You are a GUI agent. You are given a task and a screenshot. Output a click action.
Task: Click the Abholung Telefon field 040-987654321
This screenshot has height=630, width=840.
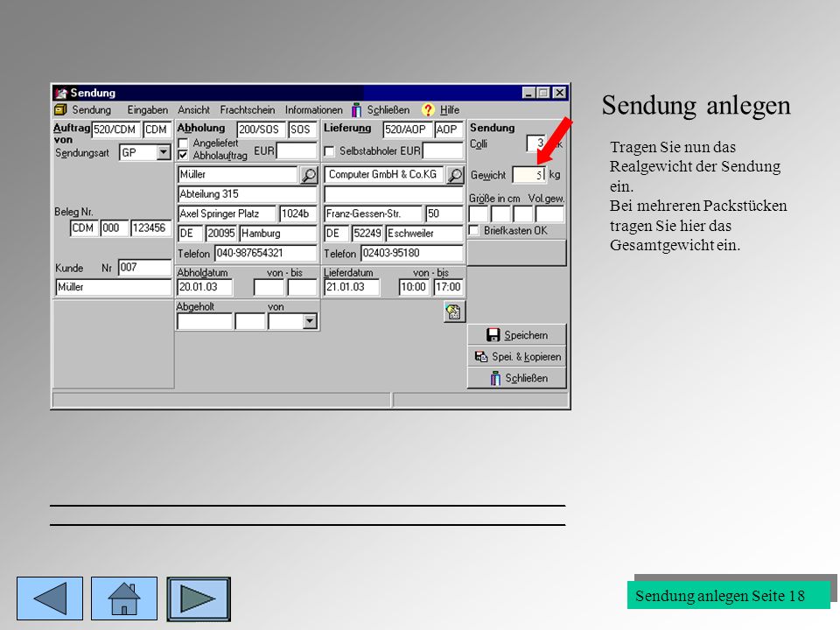tap(266, 253)
